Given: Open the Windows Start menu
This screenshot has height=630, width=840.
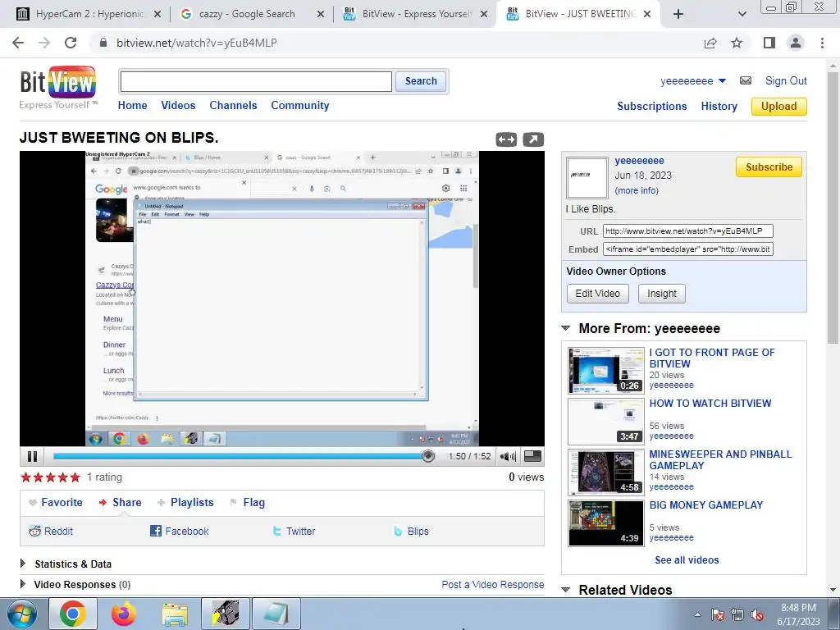Looking at the screenshot, I should pos(21,614).
